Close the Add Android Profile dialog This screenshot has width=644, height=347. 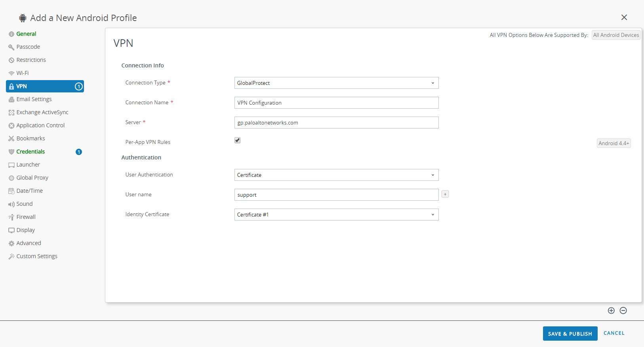point(624,17)
